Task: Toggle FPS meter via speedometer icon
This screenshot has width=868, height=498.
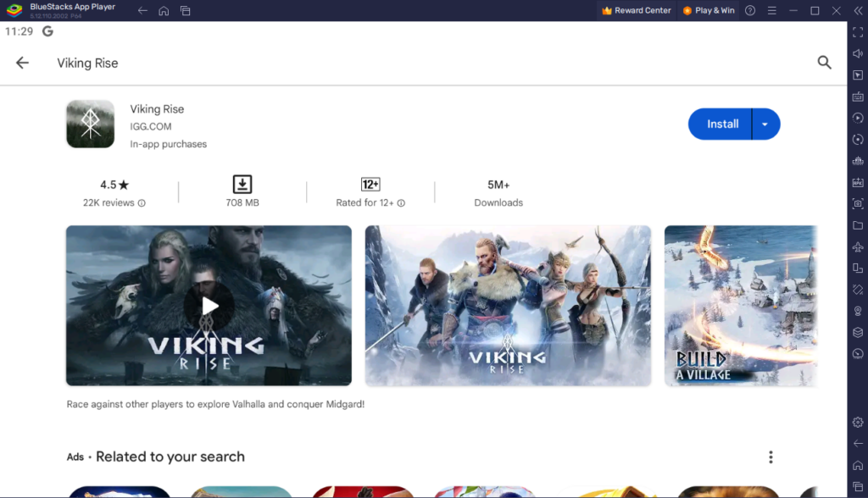Action: [x=857, y=353]
